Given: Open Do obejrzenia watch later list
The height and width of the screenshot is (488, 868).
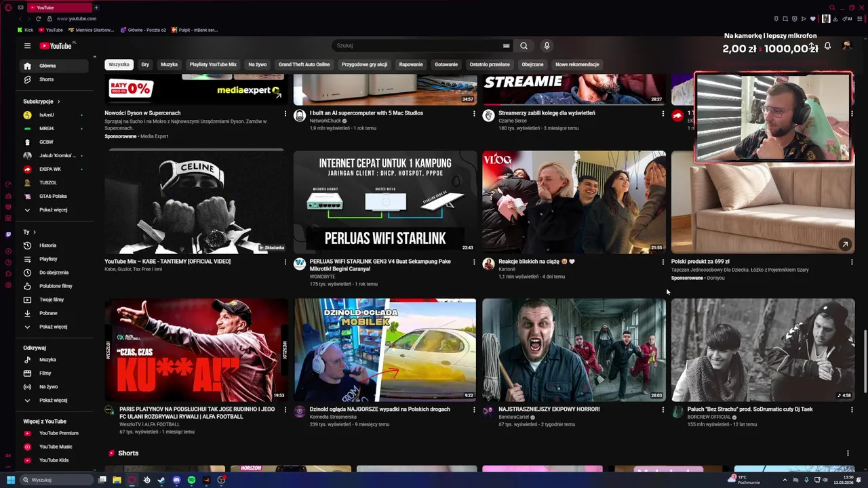Looking at the screenshot, I should pyautogui.click(x=54, y=272).
